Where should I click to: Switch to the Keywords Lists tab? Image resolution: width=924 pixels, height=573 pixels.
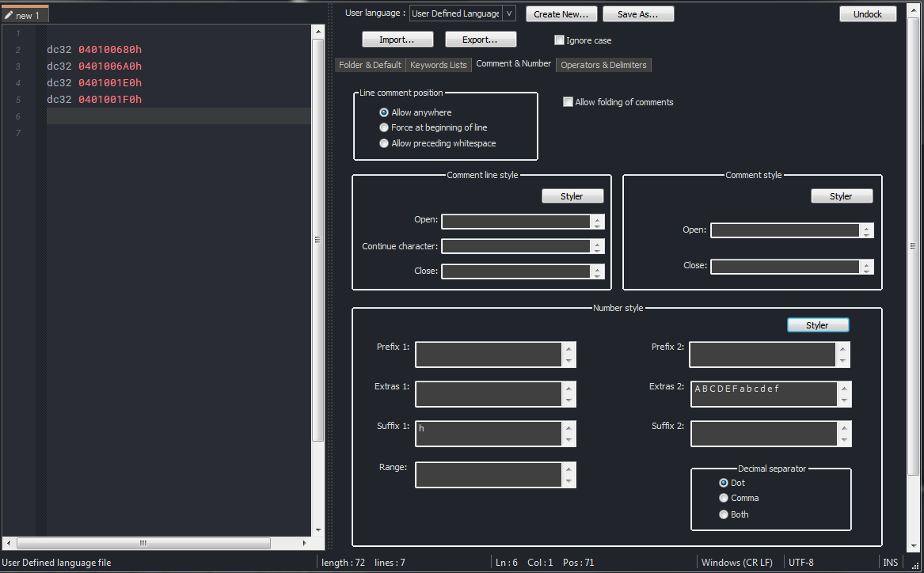pos(439,65)
